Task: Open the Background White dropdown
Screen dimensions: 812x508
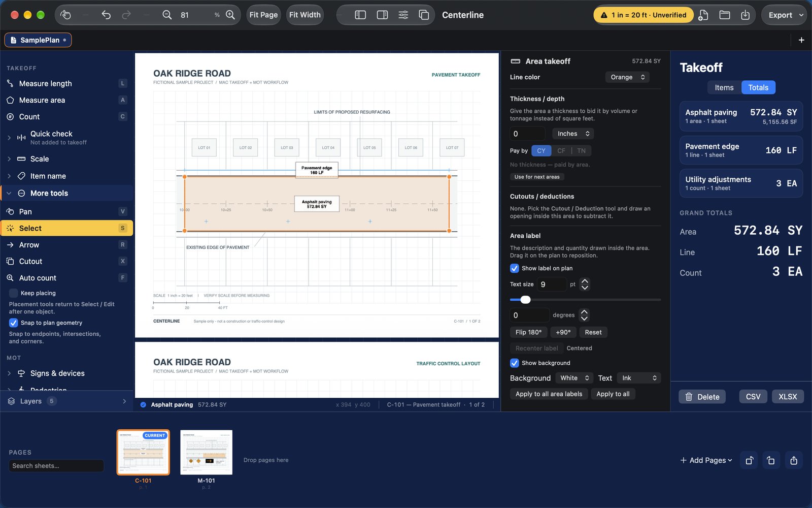Action: coord(574,378)
